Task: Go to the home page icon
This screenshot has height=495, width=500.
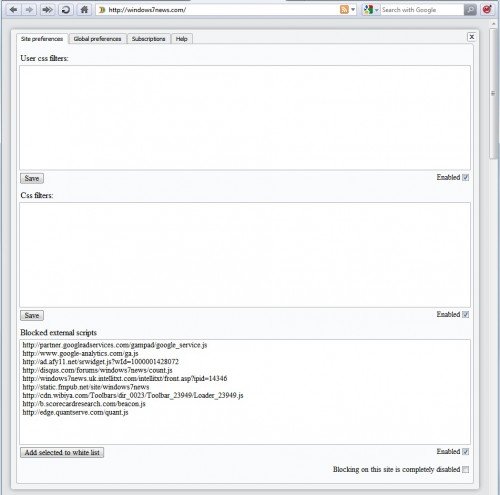Action: [x=84, y=10]
